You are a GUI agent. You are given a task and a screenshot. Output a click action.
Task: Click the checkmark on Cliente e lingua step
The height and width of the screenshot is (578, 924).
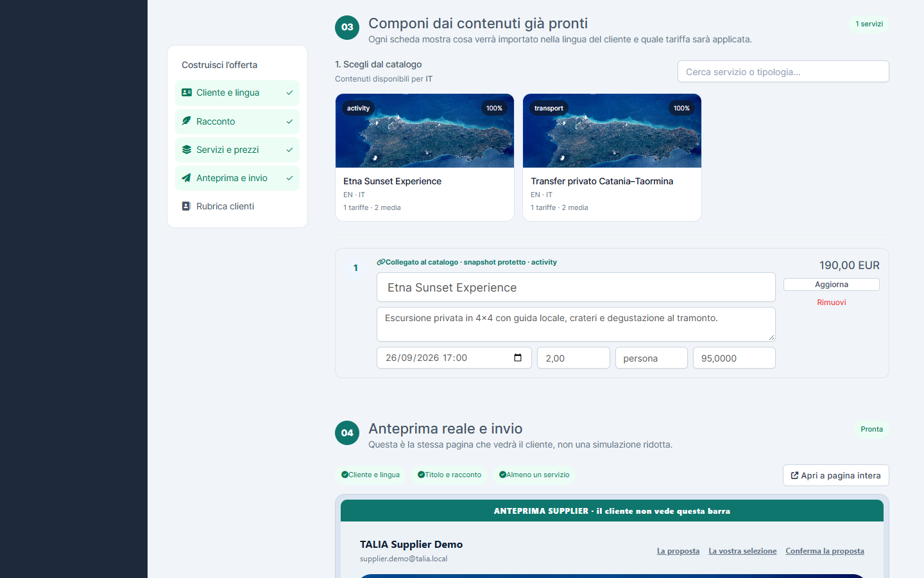[289, 92]
